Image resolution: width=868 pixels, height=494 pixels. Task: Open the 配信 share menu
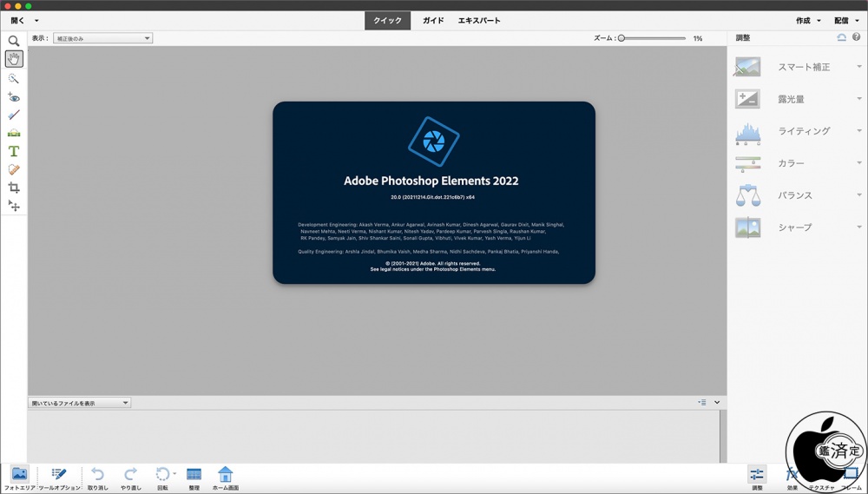point(846,21)
